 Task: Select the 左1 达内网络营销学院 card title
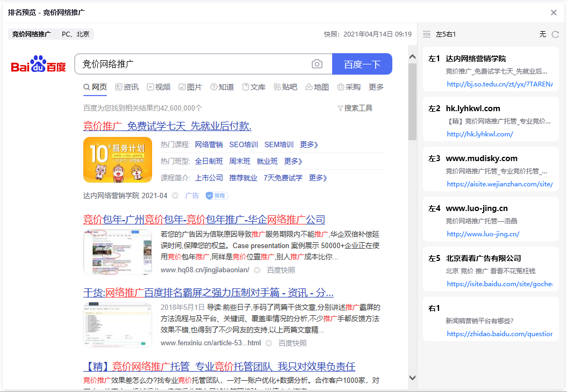476,59
